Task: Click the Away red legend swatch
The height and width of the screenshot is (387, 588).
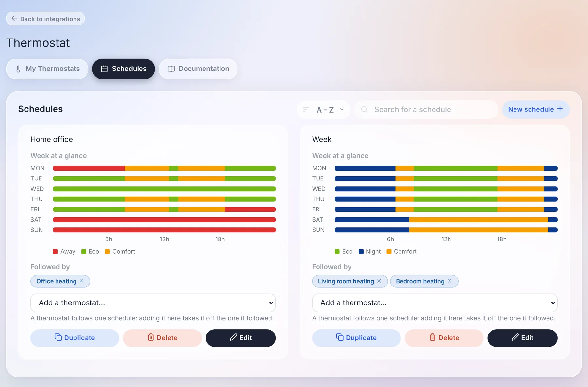Action: click(x=56, y=251)
